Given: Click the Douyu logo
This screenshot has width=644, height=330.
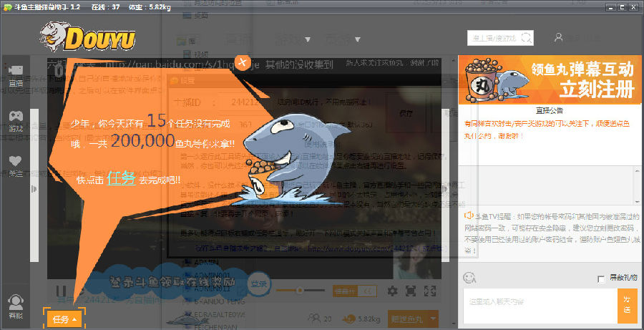Looking at the screenshot, I should 87,37.
